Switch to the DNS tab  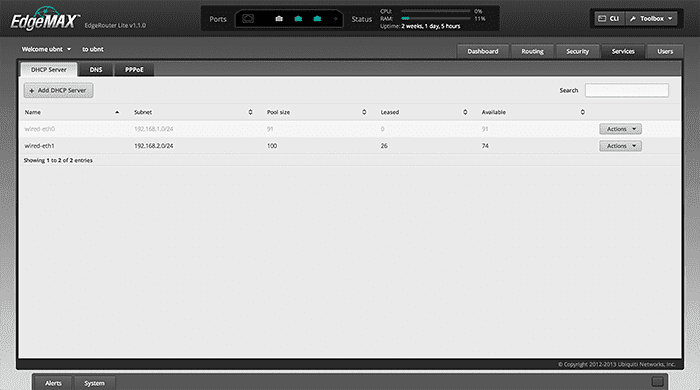96,70
